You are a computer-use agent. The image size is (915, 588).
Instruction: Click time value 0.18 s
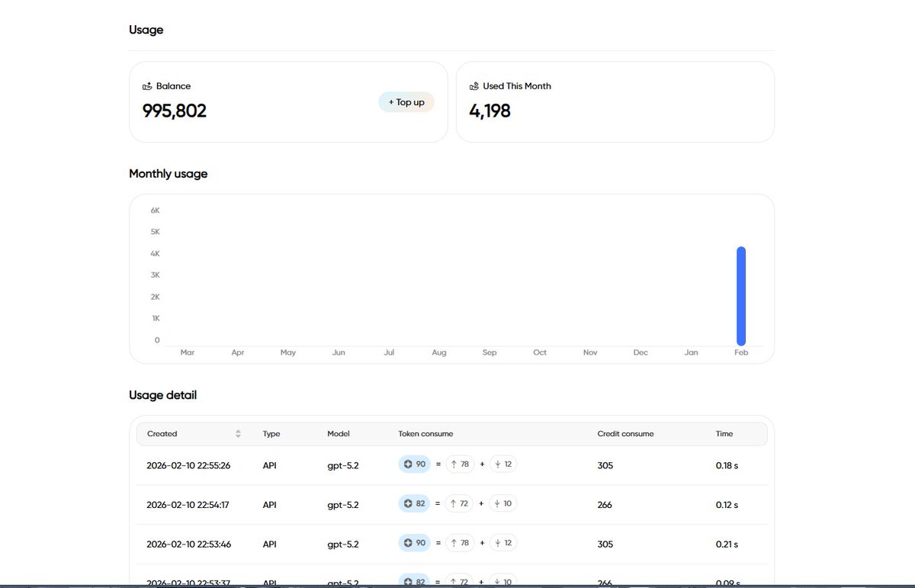tap(727, 465)
